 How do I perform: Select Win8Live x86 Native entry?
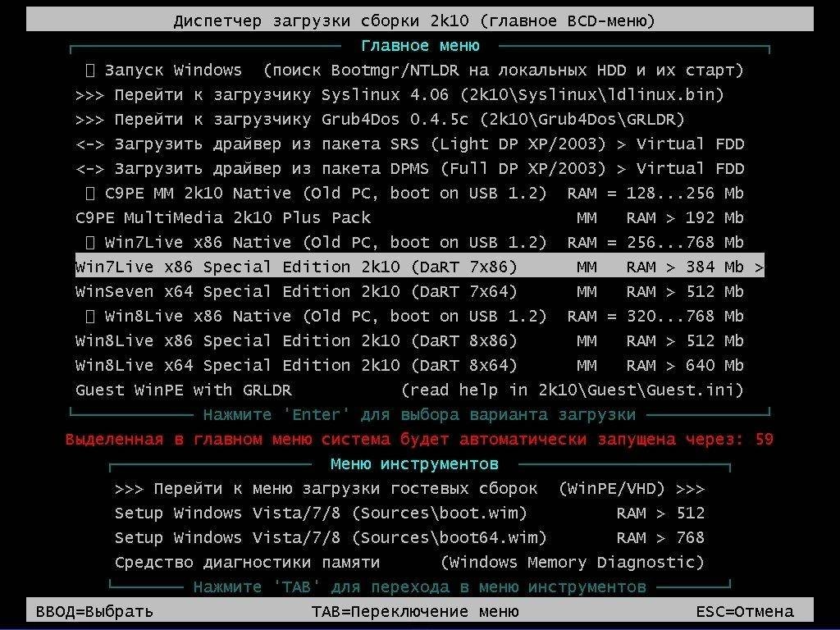point(414,317)
